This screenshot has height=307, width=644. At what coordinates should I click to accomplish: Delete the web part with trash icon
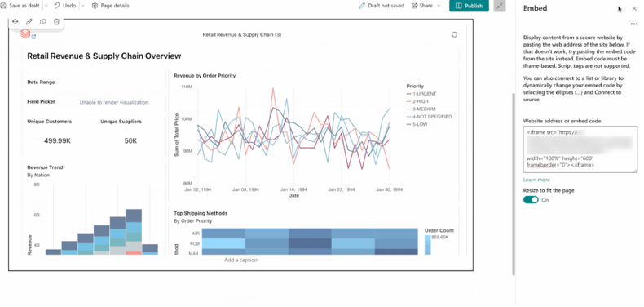tap(57, 21)
